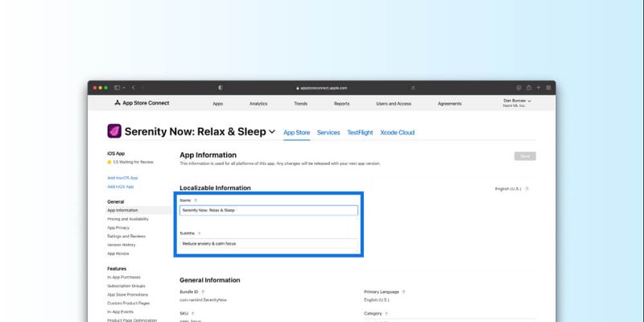
Task: Open App Store Promotions in sidebar
Action: [127, 295]
